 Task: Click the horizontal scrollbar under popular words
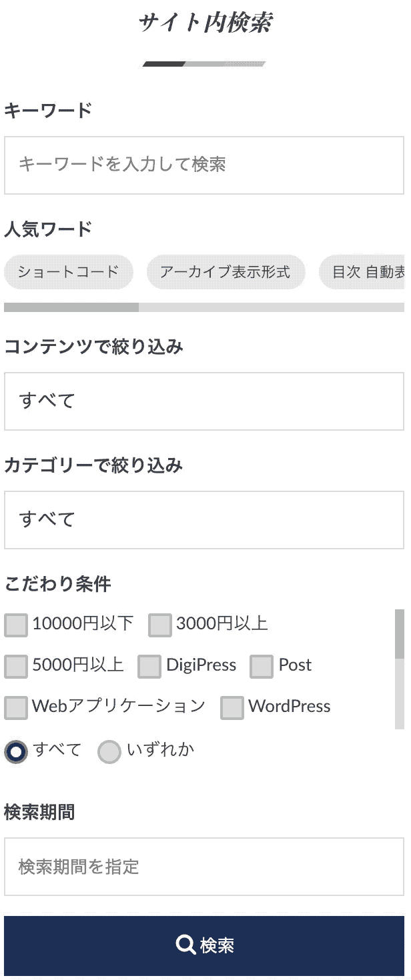coord(71,307)
